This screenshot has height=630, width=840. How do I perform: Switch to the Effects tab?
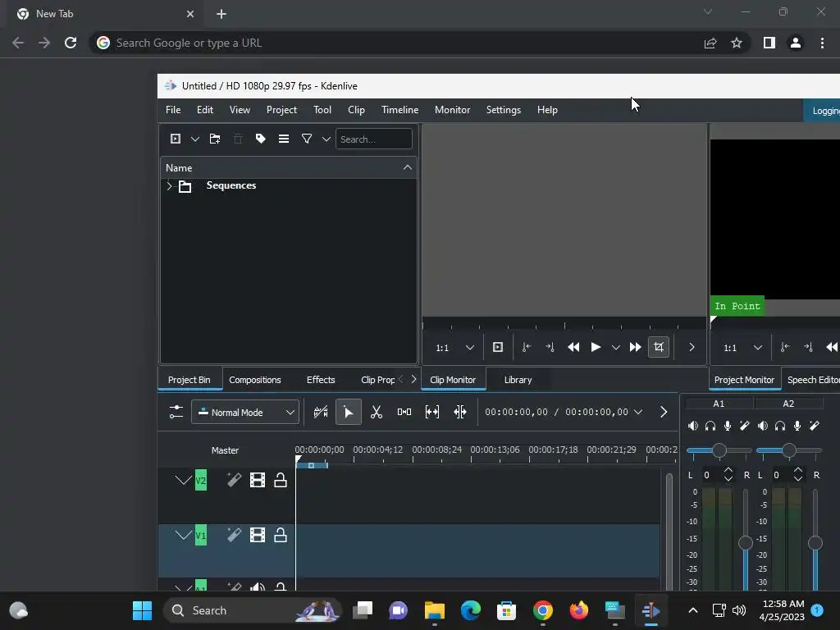[321, 380]
